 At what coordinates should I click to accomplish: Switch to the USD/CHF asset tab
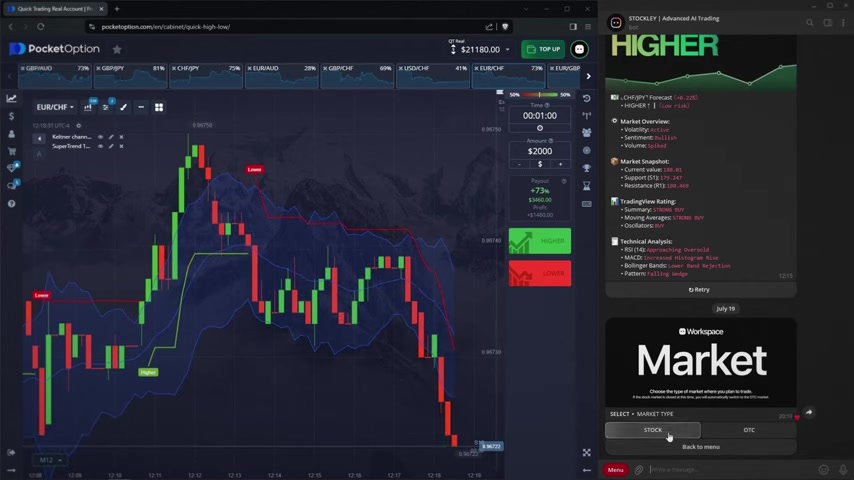(433, 76)
